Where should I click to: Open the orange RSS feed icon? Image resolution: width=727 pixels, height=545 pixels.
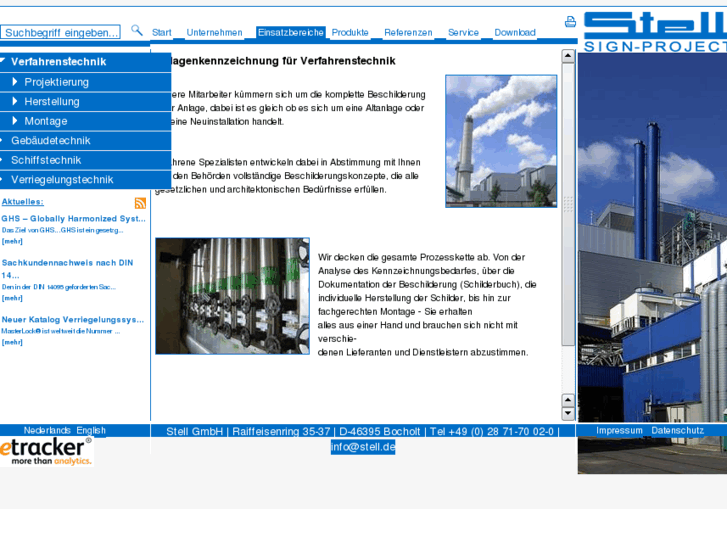tap(140, 203)
